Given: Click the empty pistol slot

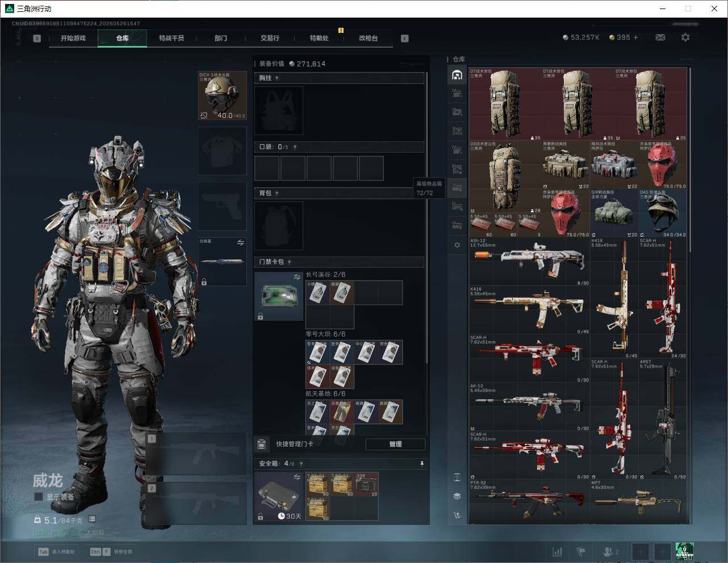Looking at the screenshot, I should point(222,206).
